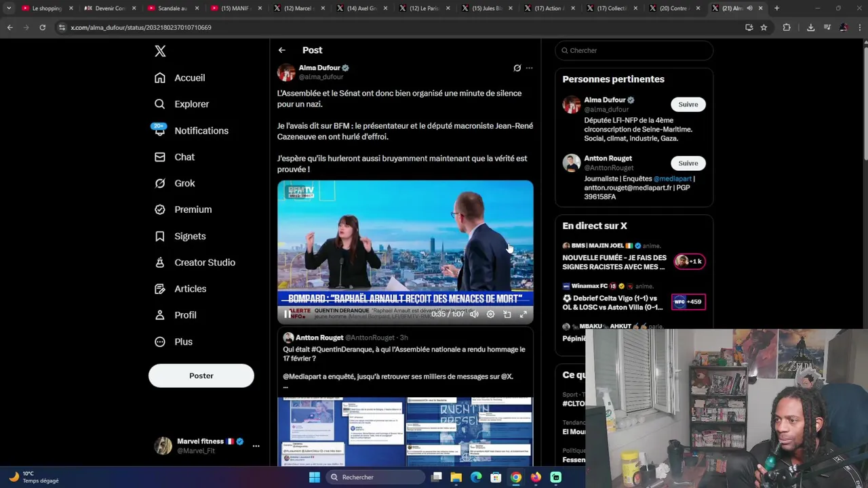Open Notifications in sidebar

pyautogui.click(x=191, y=131)
